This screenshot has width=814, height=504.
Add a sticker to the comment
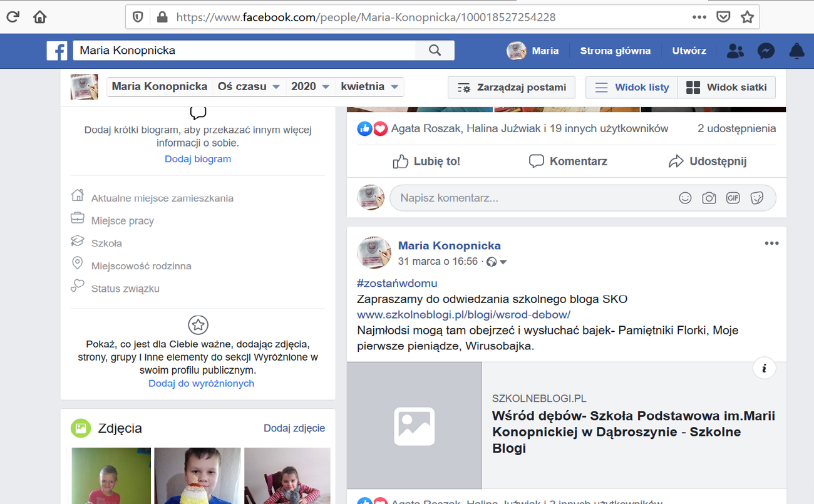(x=756, y=198)
